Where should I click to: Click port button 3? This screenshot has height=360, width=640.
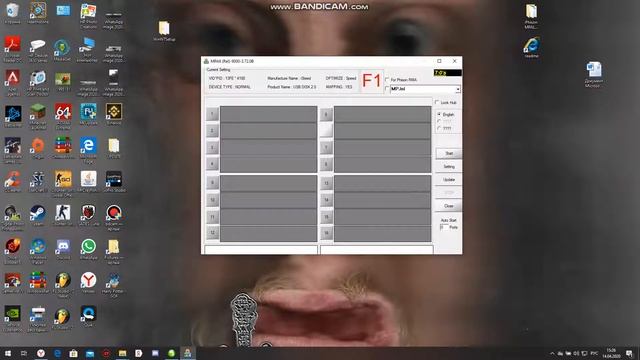coord(212,147)
